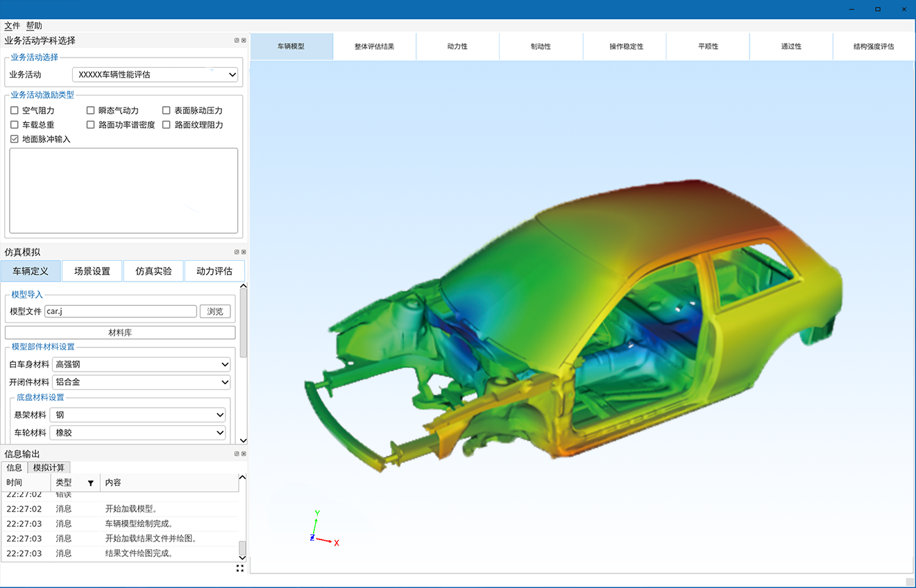
Task: Enable the 空气阻力 checkbox
Action: pos(15,110)
